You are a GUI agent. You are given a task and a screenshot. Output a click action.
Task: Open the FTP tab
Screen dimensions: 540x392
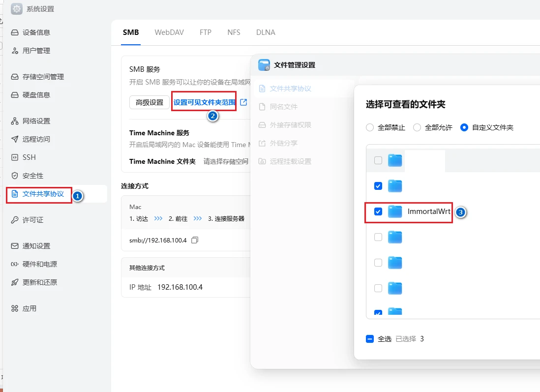coord(205,32)
